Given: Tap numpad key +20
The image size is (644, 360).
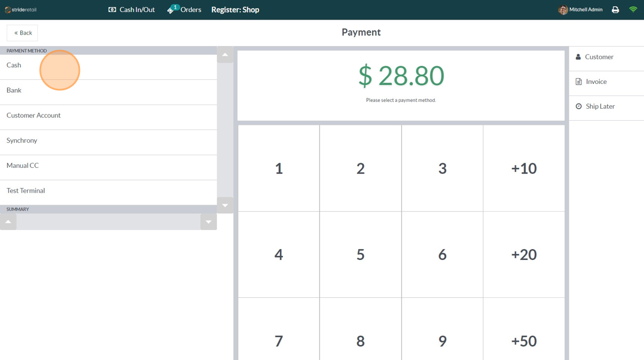Looking at the screenshot, I should (x=524, y=254).
